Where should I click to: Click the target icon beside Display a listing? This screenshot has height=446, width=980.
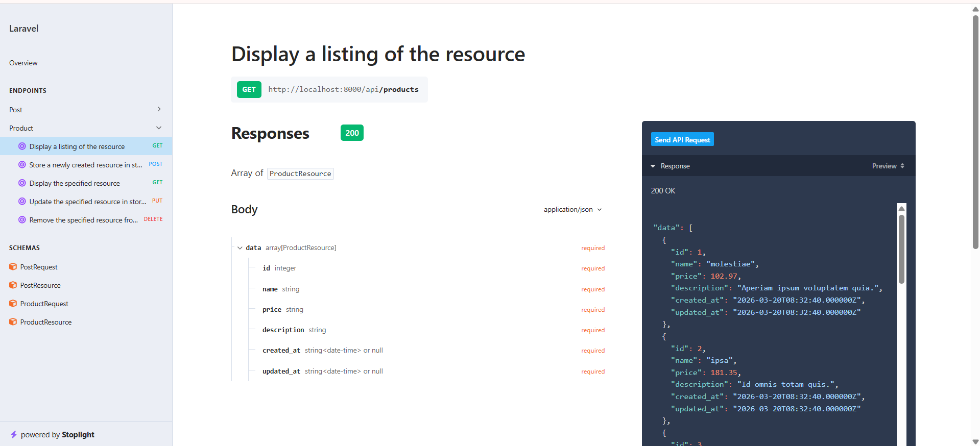(x=22, y=146)
